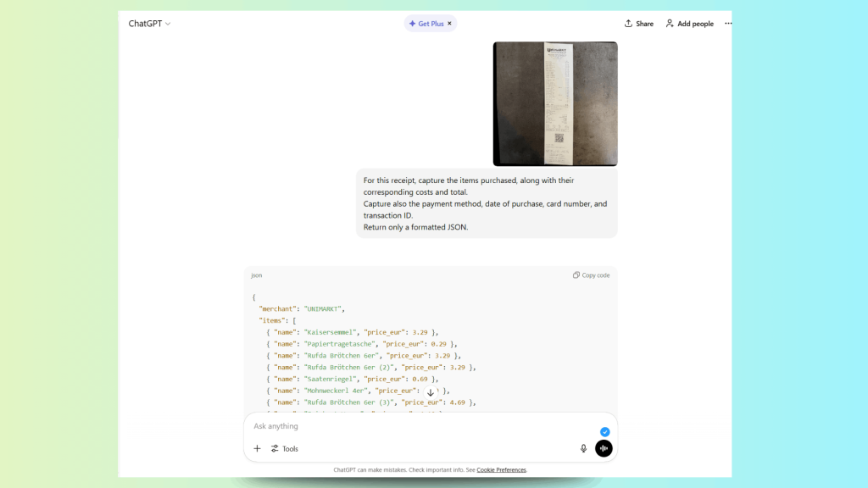
Task: Click the blue checkmark badge in the composer
Action: (x=604, y=432)
